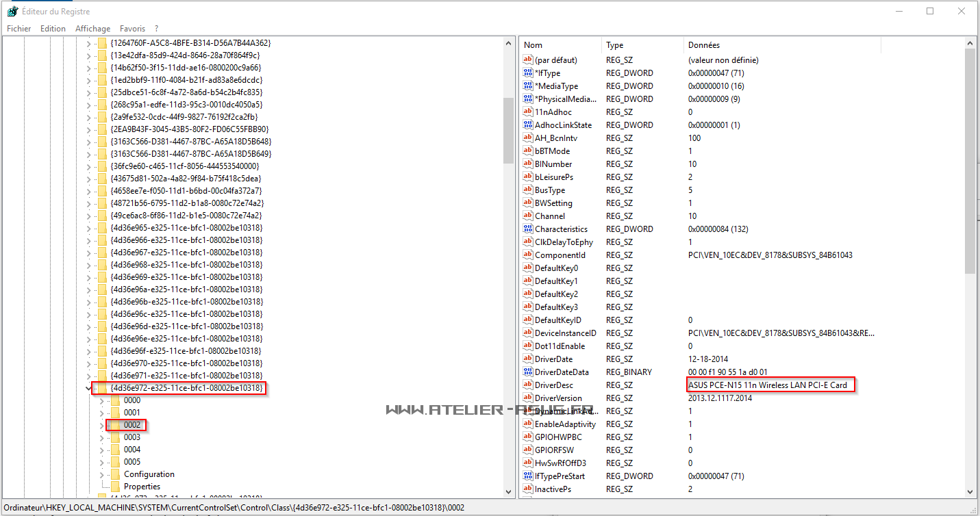Click the folder icon of key 0002
Image resolution: width=980 pixels, height=516 pixels.
pyautogui.click(x=115, y=425)
